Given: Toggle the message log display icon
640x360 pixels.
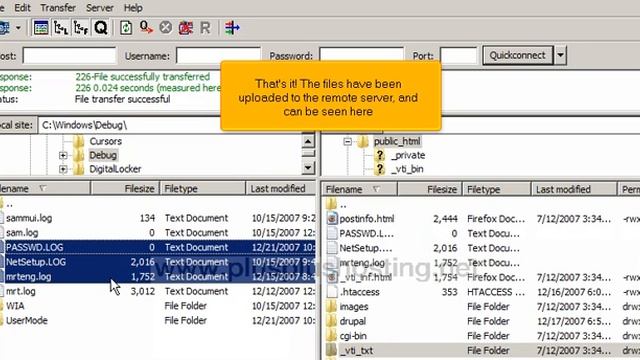Looking at the screenshot, I should (41, 28).
